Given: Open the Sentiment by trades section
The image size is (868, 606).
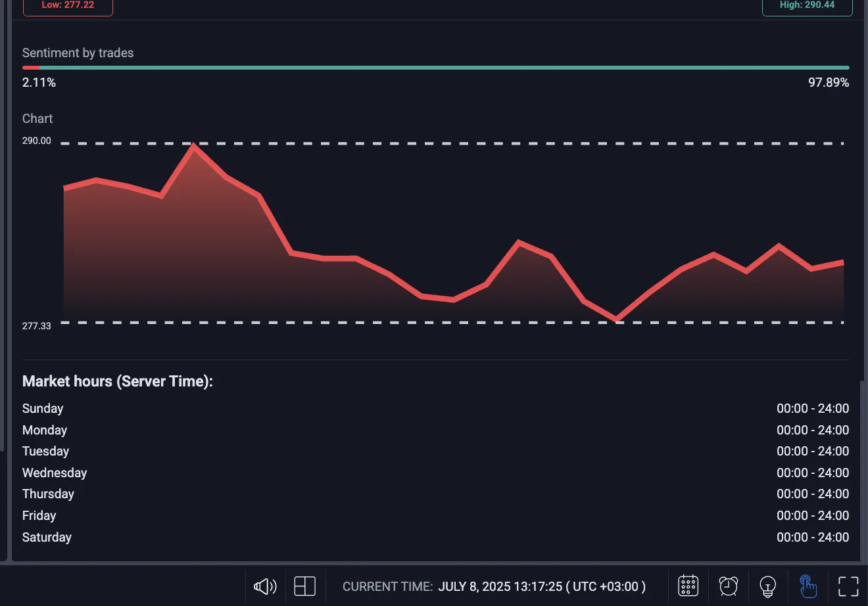Looking at the screenshot, I should click(x=78, y=53).
